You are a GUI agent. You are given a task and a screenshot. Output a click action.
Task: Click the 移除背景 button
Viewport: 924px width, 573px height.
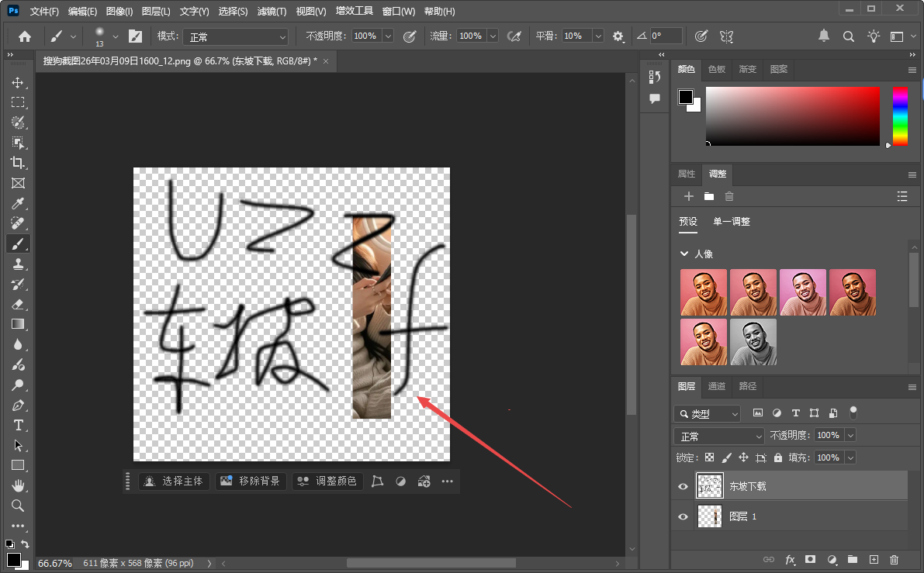[251, 482]
